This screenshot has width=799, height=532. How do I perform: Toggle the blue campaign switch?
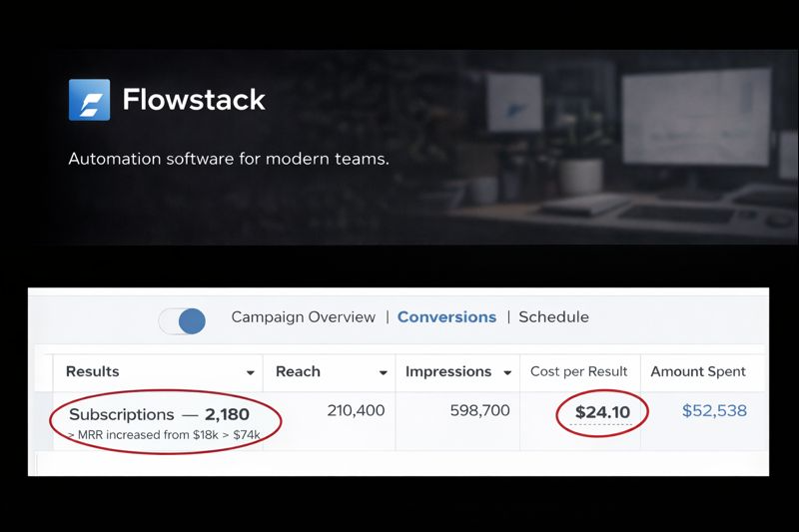click(x=182, y=321)
